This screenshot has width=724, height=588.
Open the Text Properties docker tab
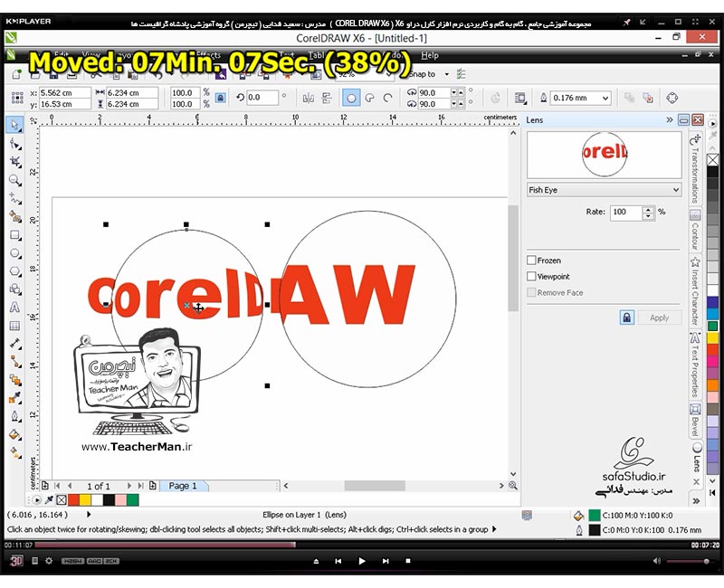(695, 365)
